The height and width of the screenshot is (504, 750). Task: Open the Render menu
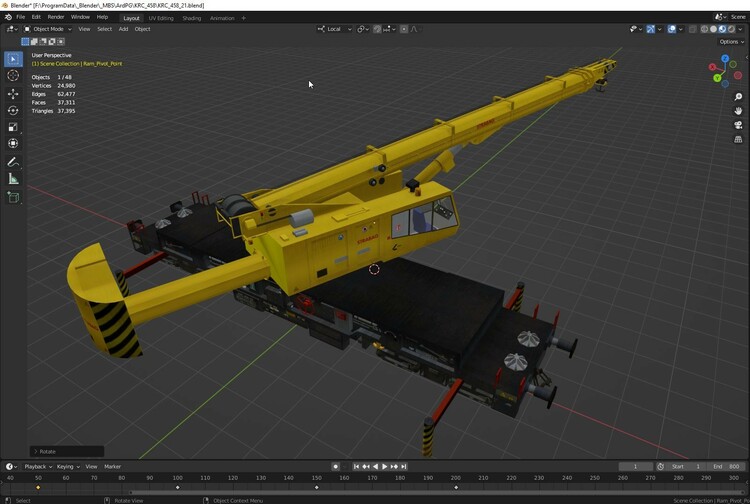click(56, 17)
